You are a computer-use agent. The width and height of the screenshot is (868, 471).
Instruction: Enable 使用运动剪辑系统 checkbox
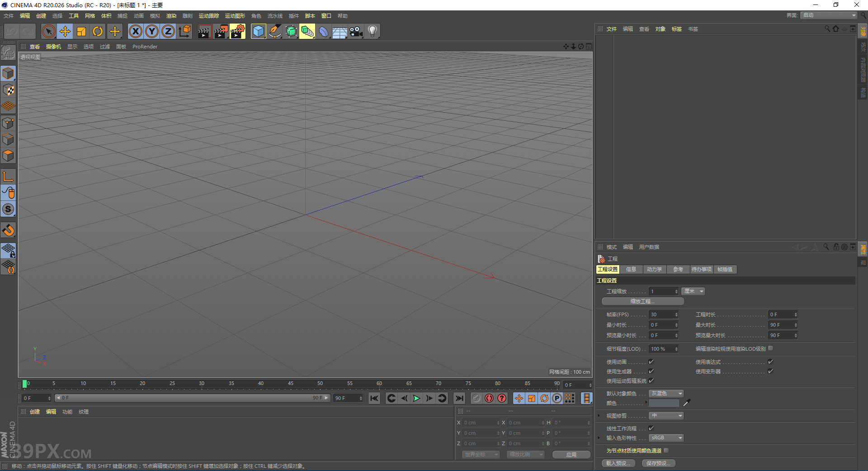651,381
